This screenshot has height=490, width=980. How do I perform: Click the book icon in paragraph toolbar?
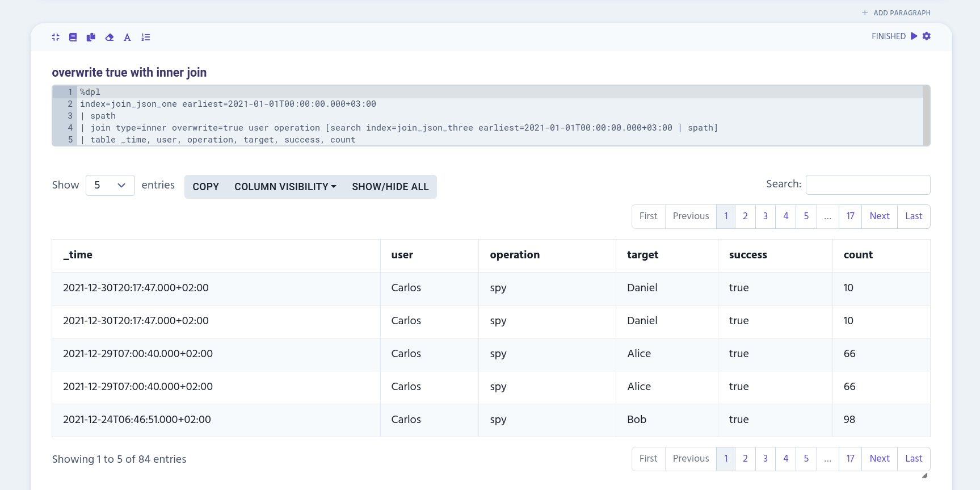pos(73,37)
